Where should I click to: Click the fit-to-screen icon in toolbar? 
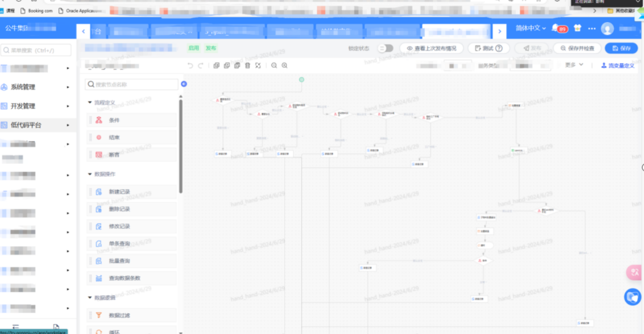coord(258,66)
